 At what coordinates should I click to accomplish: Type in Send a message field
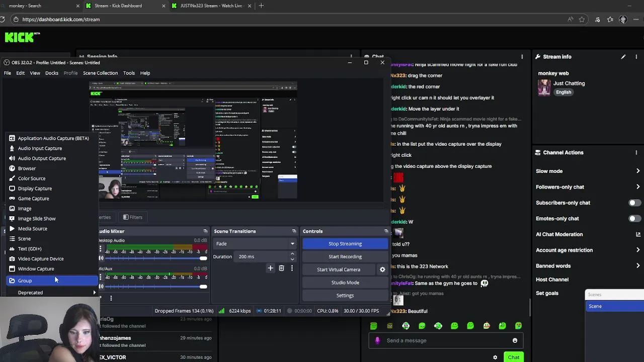tap(447, 340)
